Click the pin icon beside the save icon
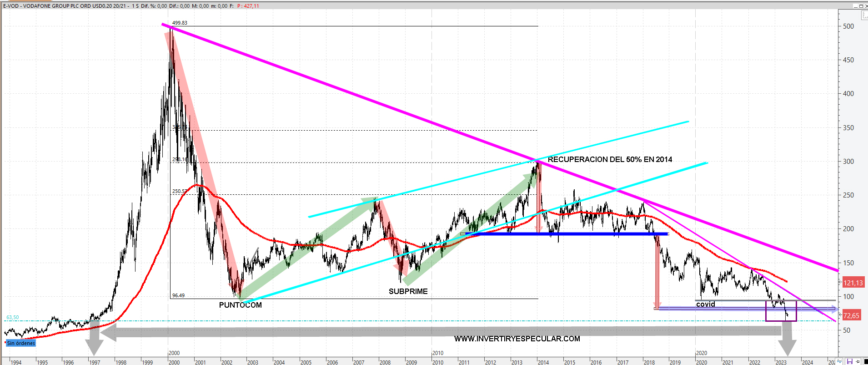Screen dimensions: 868x365 tap(858, 361)
